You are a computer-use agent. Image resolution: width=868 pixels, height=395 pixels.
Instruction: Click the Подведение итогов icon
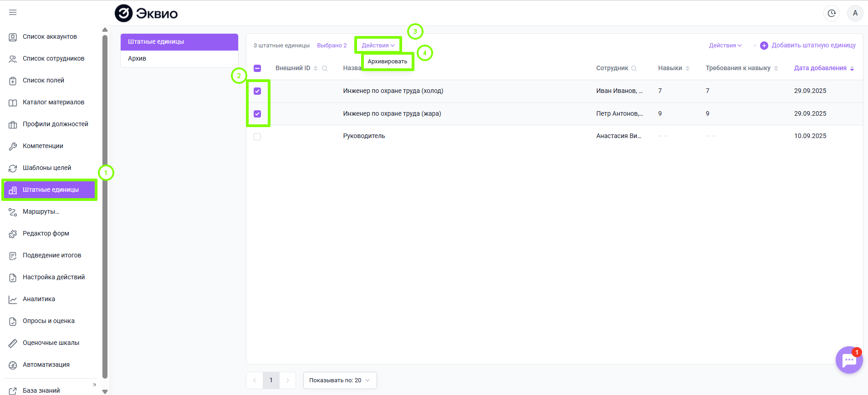(13, 256)
